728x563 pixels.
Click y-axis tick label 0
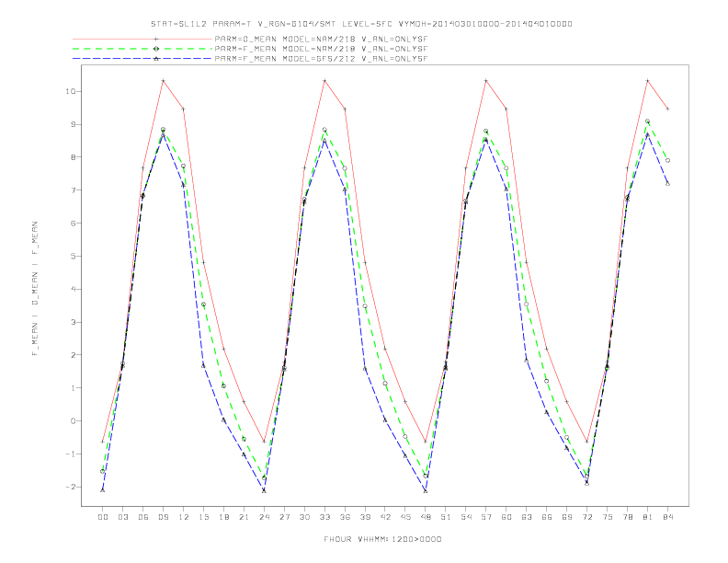click(x=73, y=420)
